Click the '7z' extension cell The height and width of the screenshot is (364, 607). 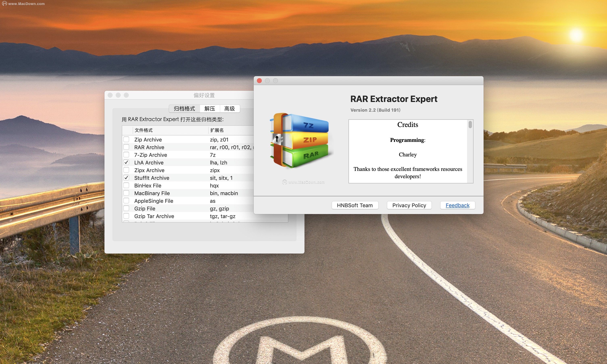213,155
